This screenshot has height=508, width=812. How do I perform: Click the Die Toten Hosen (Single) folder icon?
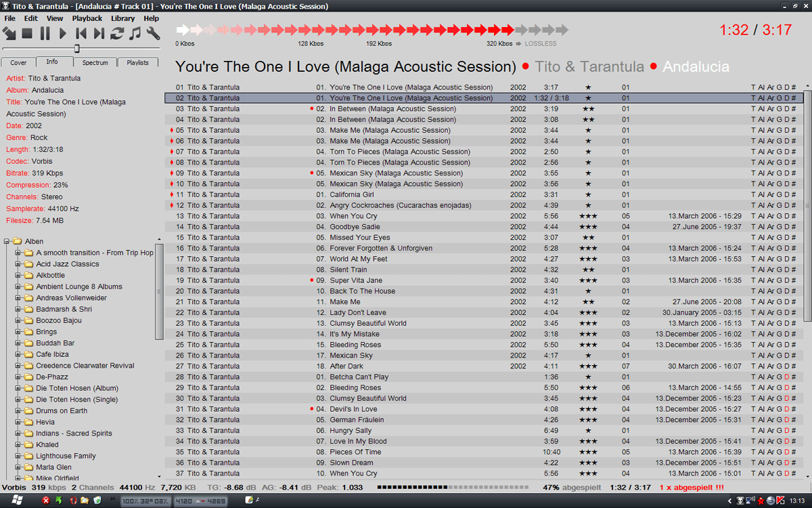(28, 400)
